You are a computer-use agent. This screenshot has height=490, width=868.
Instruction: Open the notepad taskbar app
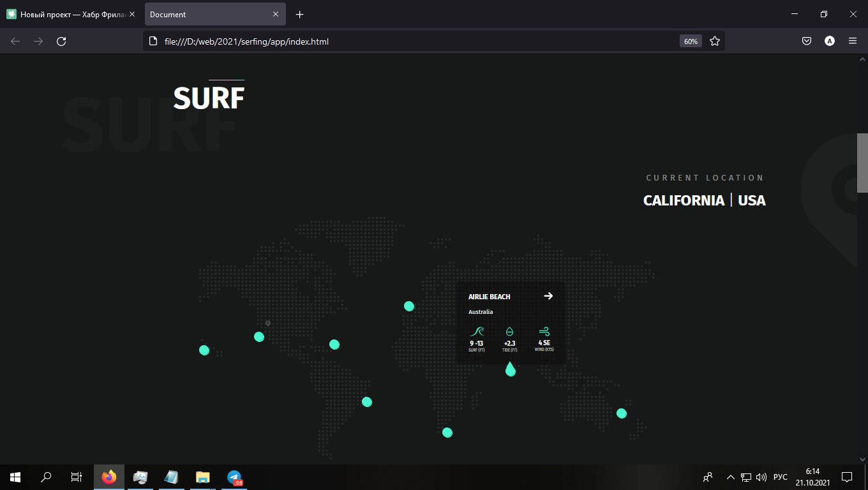[171, 477]
